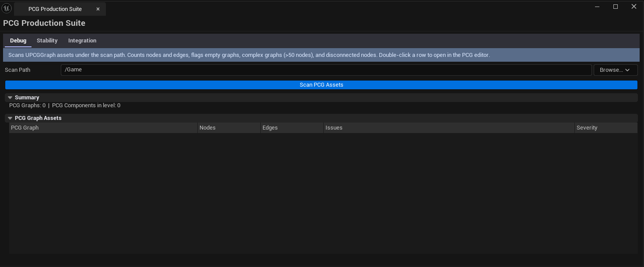Collapse the PCG Graph Assets section
The image size is (644, 267).
point(10,118)
